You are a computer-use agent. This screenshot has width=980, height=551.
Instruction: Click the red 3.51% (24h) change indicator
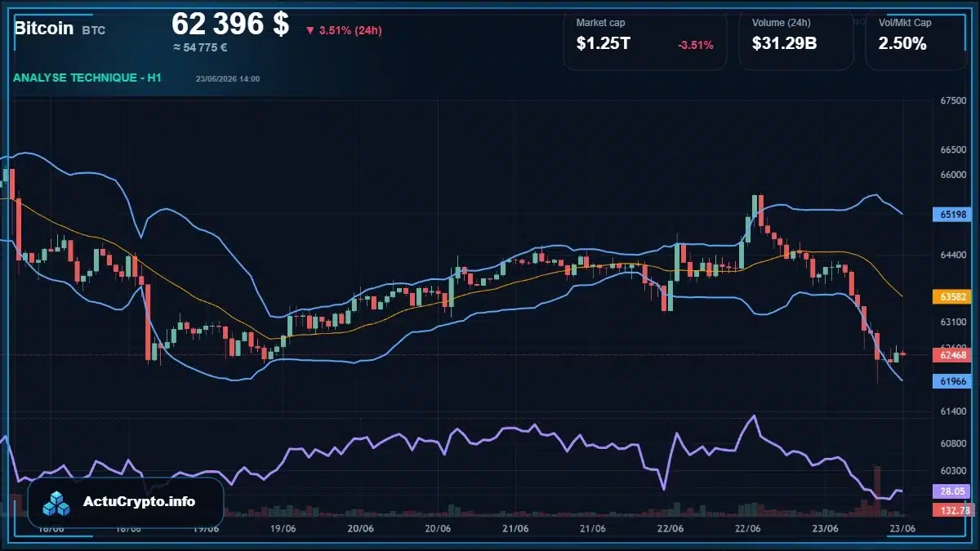pyautogui.click(x=344, y=30)
